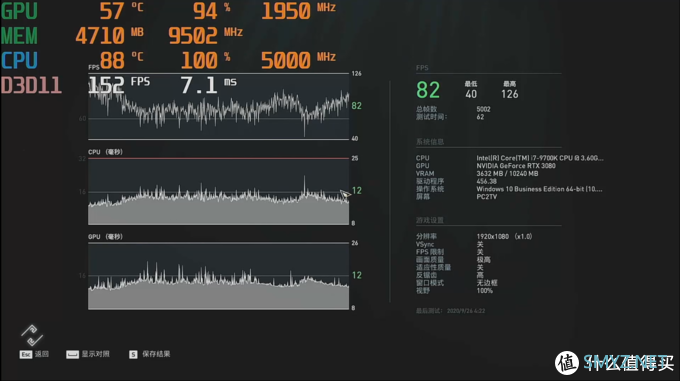Click the 返回 (back) button with Esc key

(34, 354)
